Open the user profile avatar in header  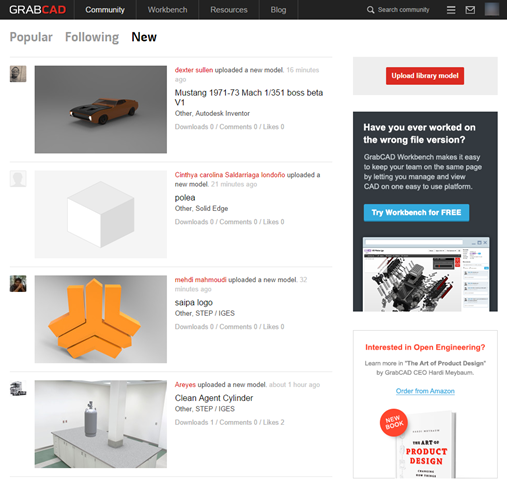pos(492,9)
